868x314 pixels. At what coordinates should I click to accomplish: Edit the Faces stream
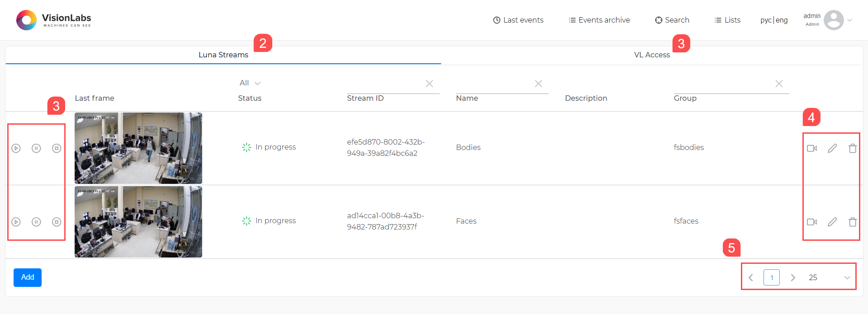point(832,222)
